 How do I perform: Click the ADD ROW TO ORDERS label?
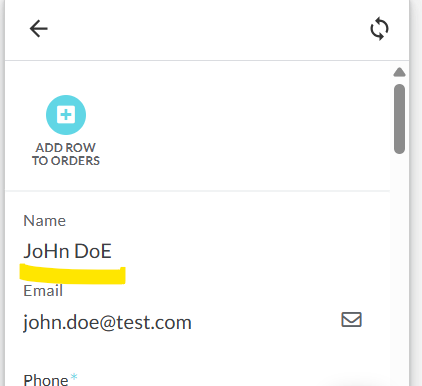point(66,154)
